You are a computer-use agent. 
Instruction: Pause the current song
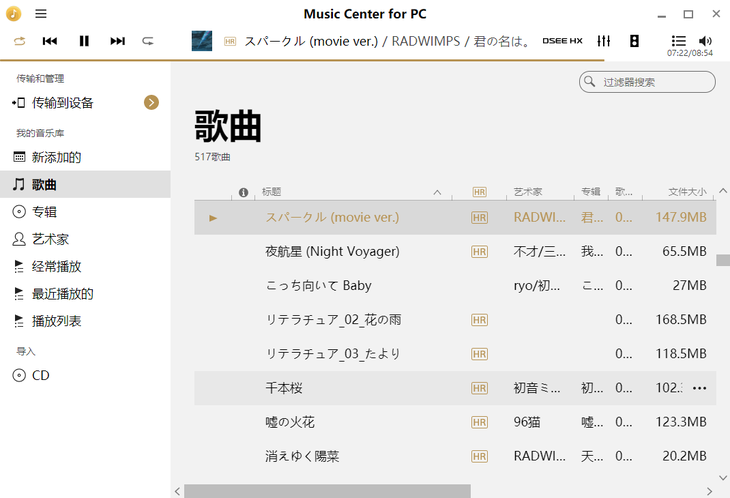(x=84, y=41)
